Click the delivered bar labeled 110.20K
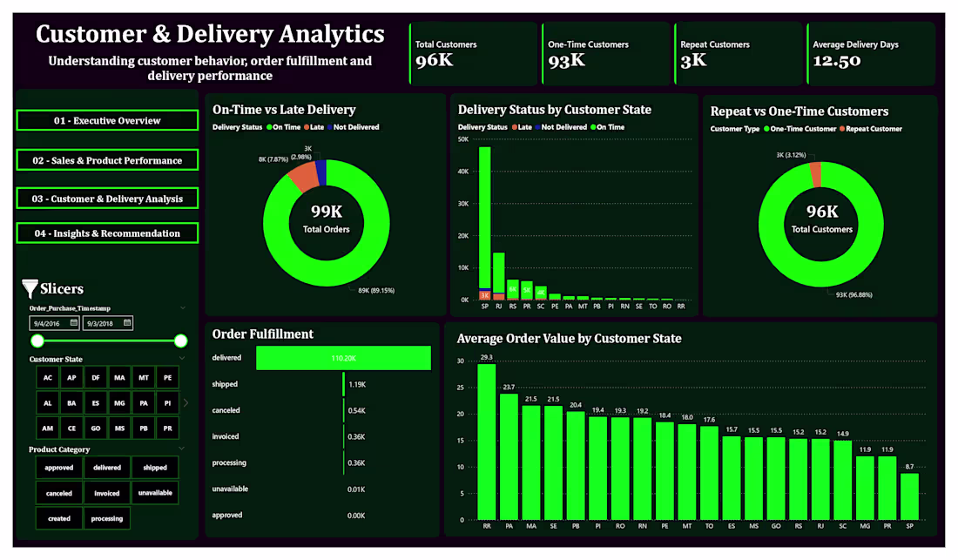 pyautogui.click(x=343, y=358)
